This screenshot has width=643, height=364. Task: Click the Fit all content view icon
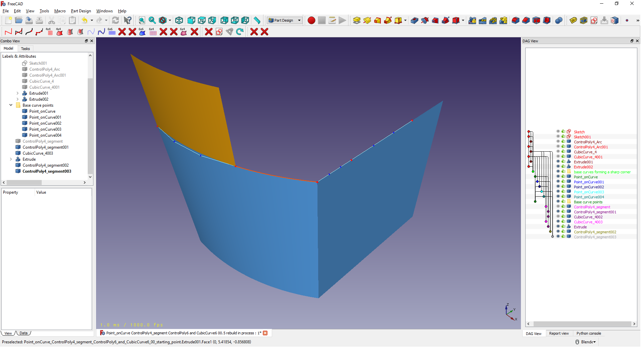pyautogui.click(x=142, y=21)
